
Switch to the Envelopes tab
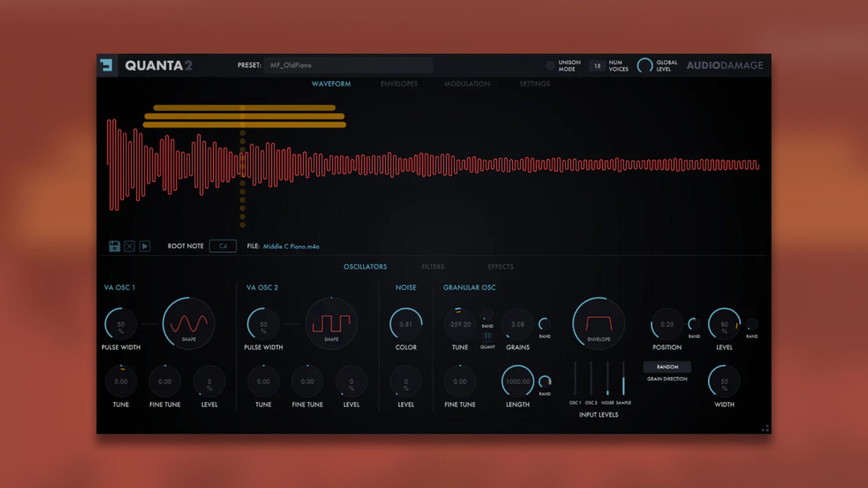(399, 84)
